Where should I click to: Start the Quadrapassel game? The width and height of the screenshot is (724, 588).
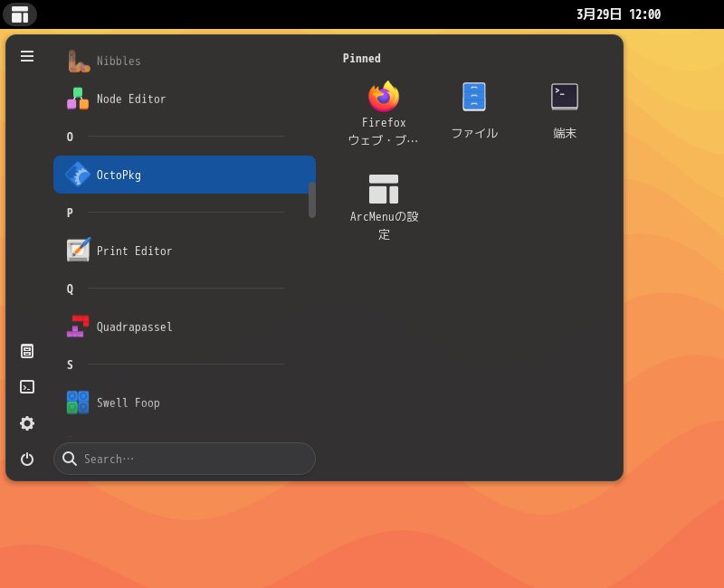[185, 327]
